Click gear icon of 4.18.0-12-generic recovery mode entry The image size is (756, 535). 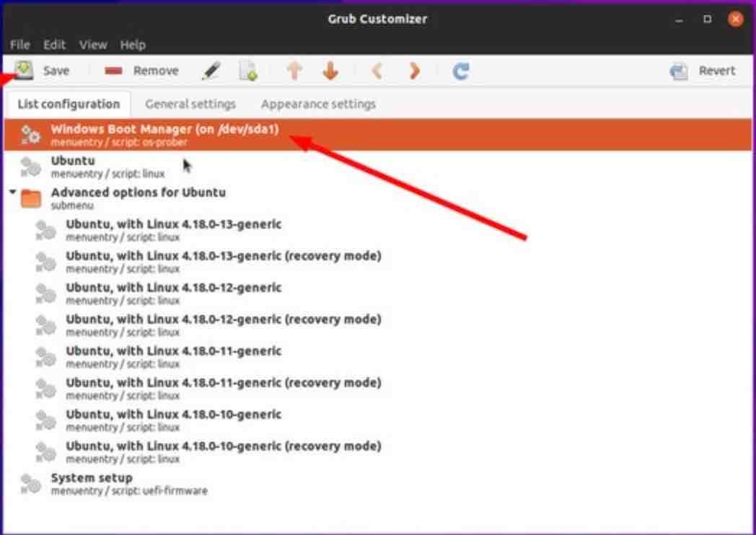click(x=45, y=325)
